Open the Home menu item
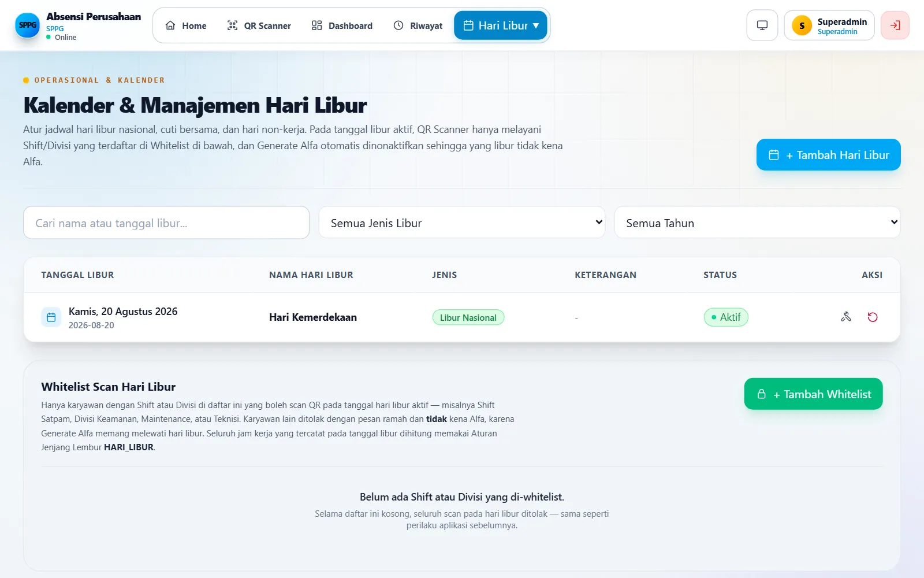 pos(186,25)
